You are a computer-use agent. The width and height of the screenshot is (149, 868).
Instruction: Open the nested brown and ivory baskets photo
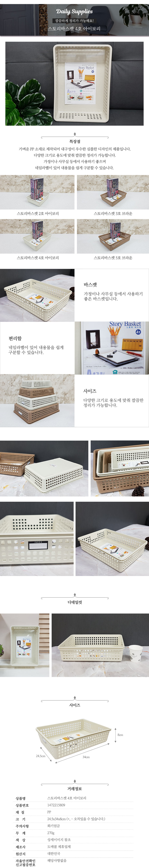(x=120, y=468)
